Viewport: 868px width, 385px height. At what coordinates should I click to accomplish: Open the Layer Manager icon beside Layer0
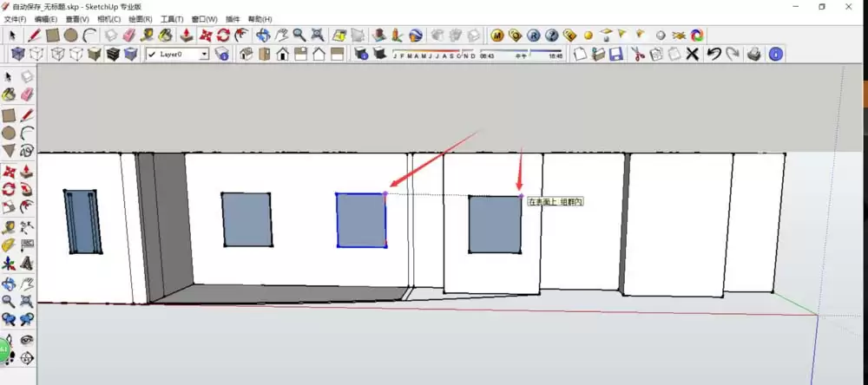(x=222, y=54)
